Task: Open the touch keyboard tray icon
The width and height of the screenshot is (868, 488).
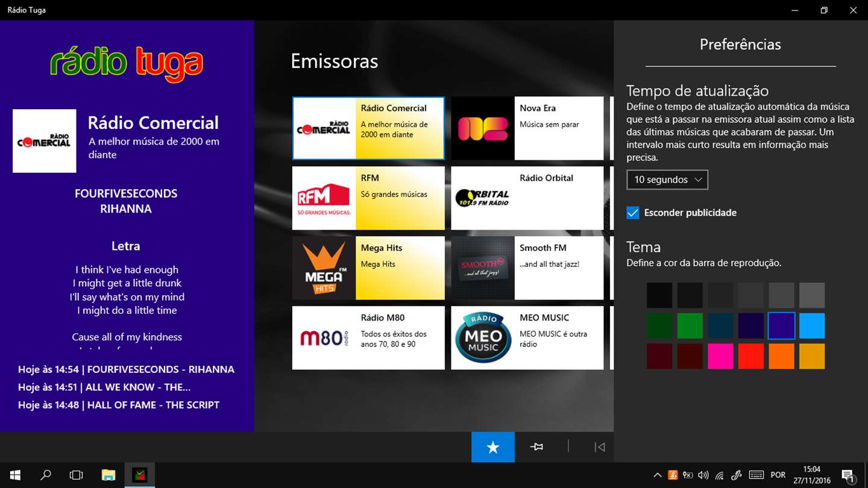Action: (756, 475)
